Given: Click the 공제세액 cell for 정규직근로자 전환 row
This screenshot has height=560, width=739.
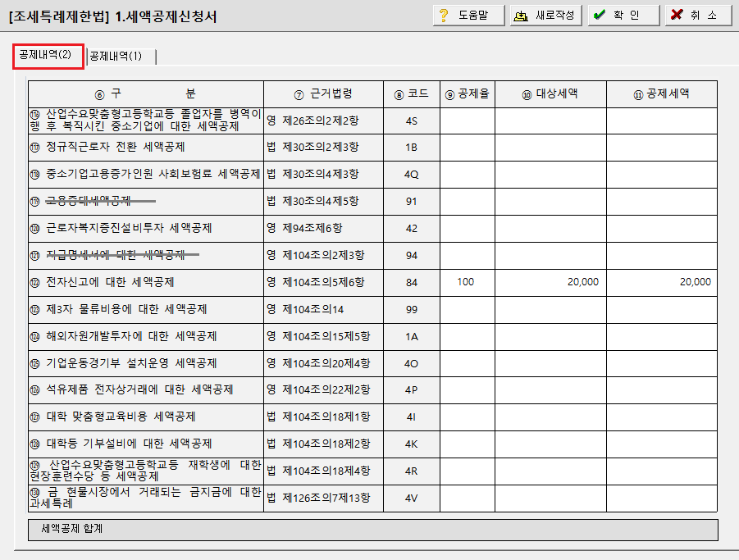Looking at the screenshot, I should click(662, 148).
